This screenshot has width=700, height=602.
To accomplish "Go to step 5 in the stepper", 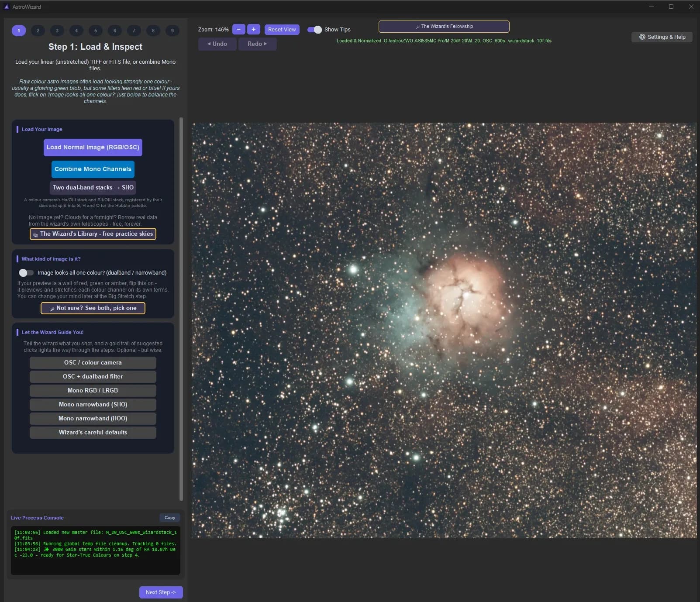I will 96,31.
